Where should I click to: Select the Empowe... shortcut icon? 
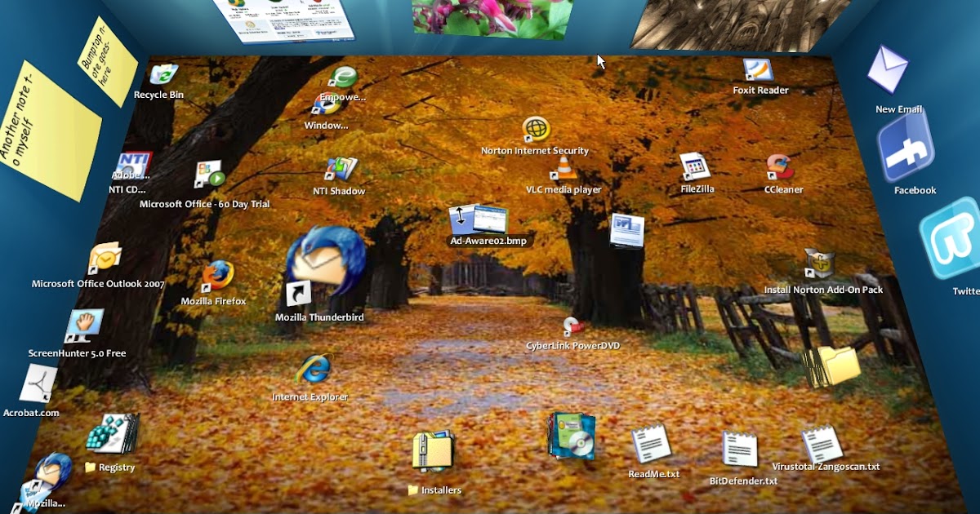point(343,78)
